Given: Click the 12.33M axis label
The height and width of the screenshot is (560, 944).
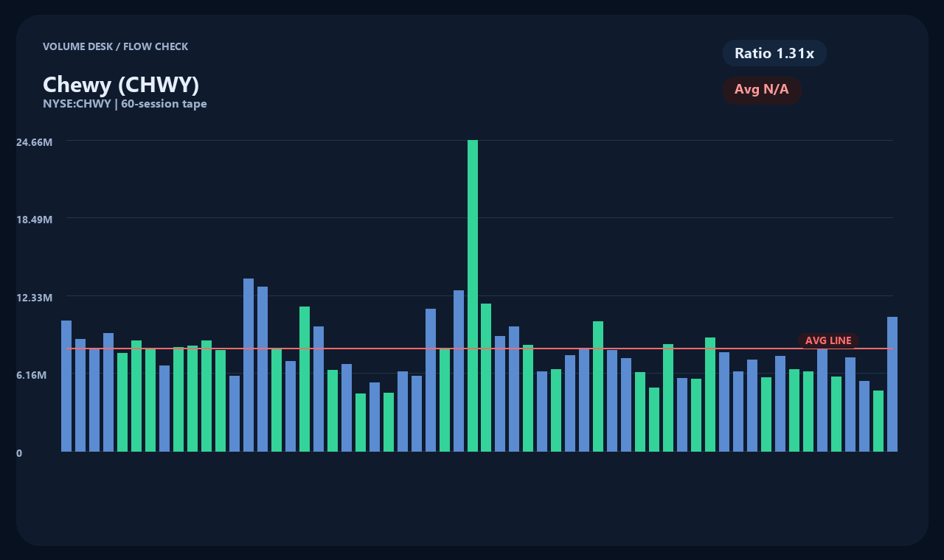Looking at the screenshot, I should pyautogui.click(x=35, y=298).
